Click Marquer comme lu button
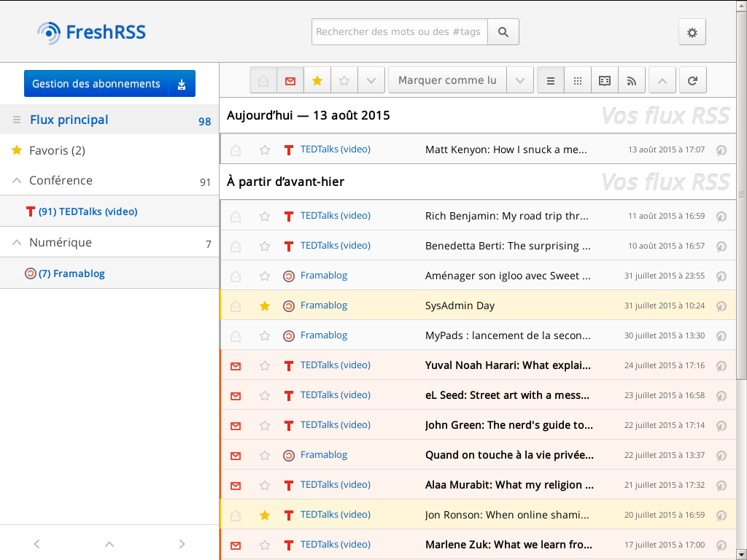747x560 pixels. tap(447, 80)
